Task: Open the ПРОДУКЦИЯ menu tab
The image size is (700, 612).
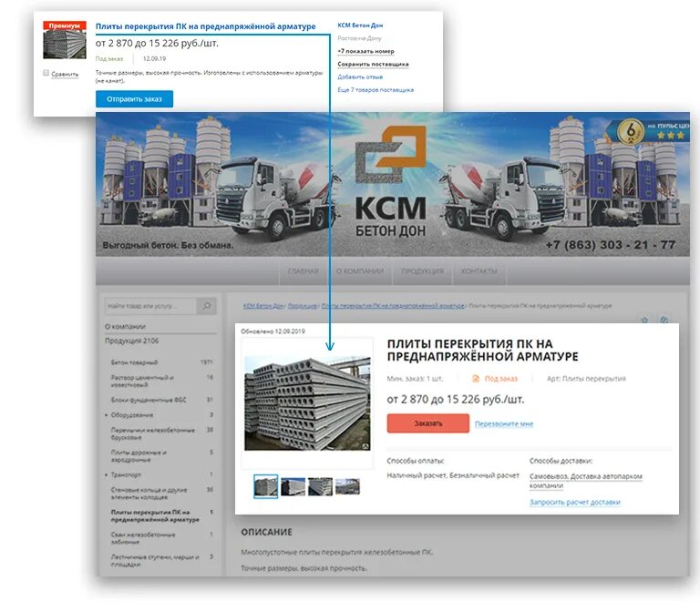Action: tap(422, 271)
